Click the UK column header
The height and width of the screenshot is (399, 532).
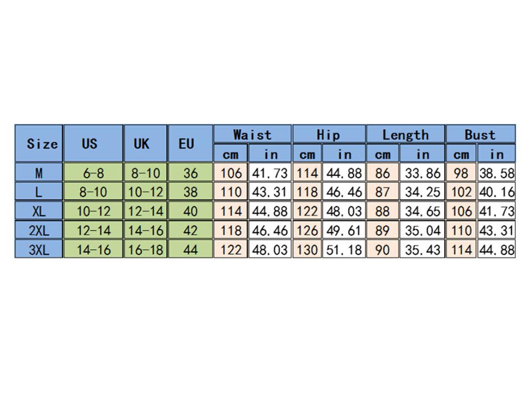(145, 143)
